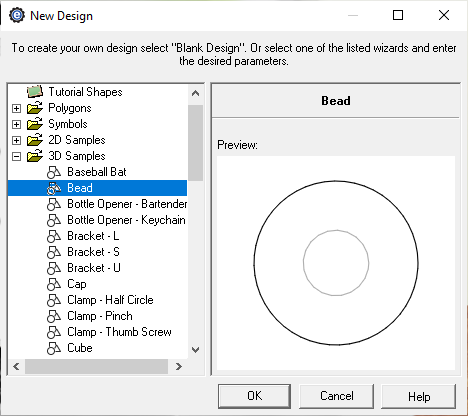
Task: Select 3D Samples in the tree
Action: [x=77, y=156]
